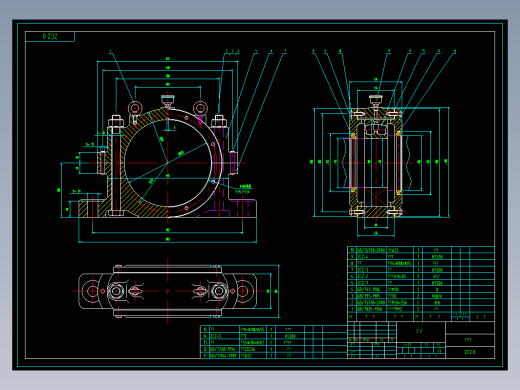Image resolution: width=520 pixels, height=390 pixels.
Task: Select the oil cup atop the front view housing
Action: (168, 101)
